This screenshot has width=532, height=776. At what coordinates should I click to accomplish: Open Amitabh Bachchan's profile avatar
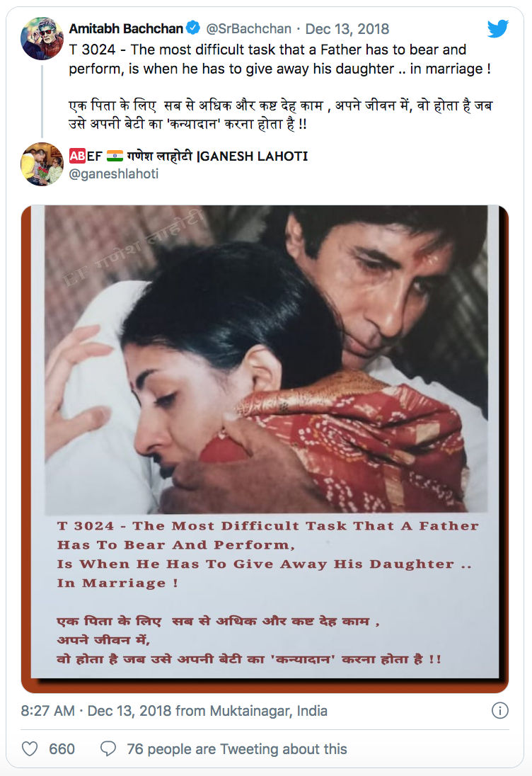[x=42, y=39]
